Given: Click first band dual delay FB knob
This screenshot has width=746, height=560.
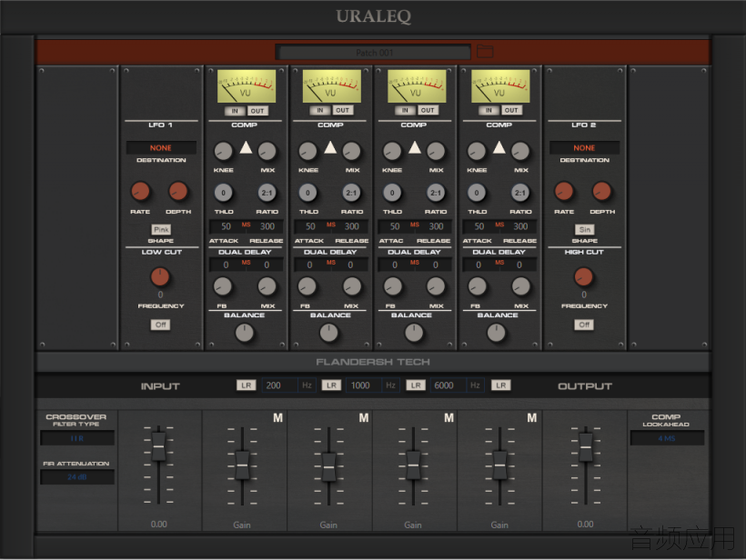Looking at the screenshot, I should [x=223, y=286].
